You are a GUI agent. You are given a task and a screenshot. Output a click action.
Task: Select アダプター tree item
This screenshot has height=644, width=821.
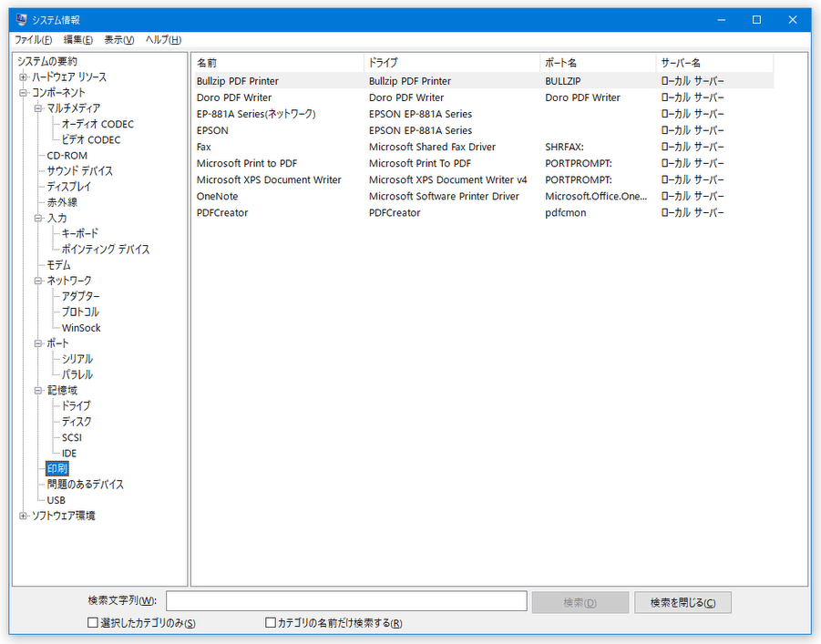point(80,297)
